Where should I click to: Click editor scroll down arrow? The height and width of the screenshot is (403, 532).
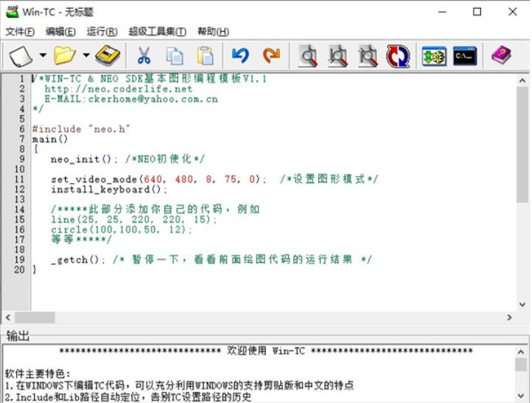pyautogui.click(x=522, y=304)
